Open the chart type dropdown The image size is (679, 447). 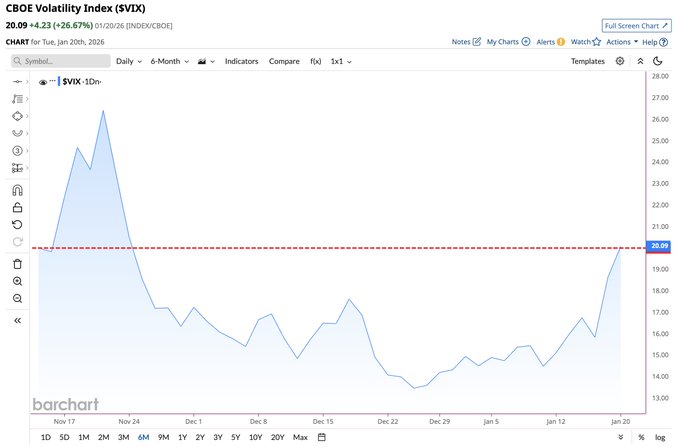[x=206, y=61]
